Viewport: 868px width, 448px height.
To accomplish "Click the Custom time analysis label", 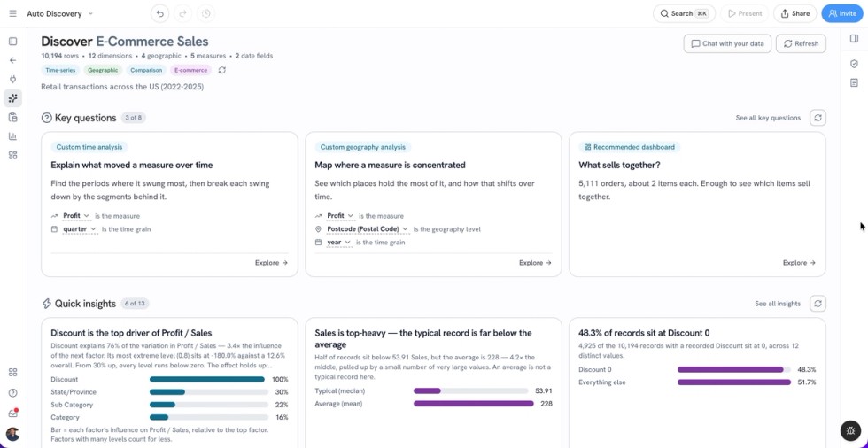I will point(89,147).
